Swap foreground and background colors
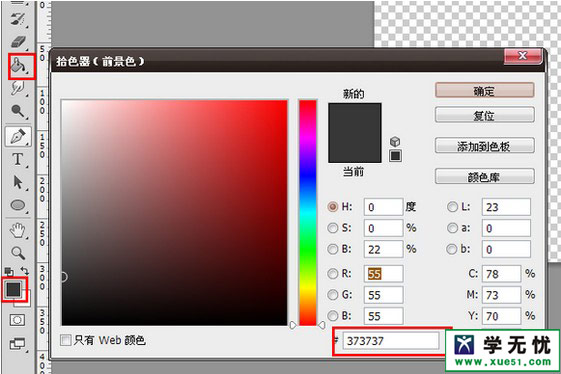 point(25,271)
